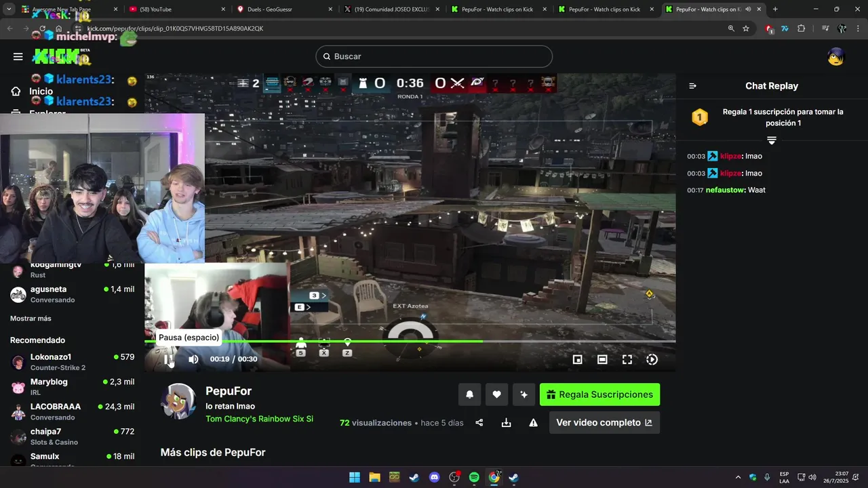Click Más clips de PepuFor heading
This screenshot has width=868, height=488.
(213, 452)
